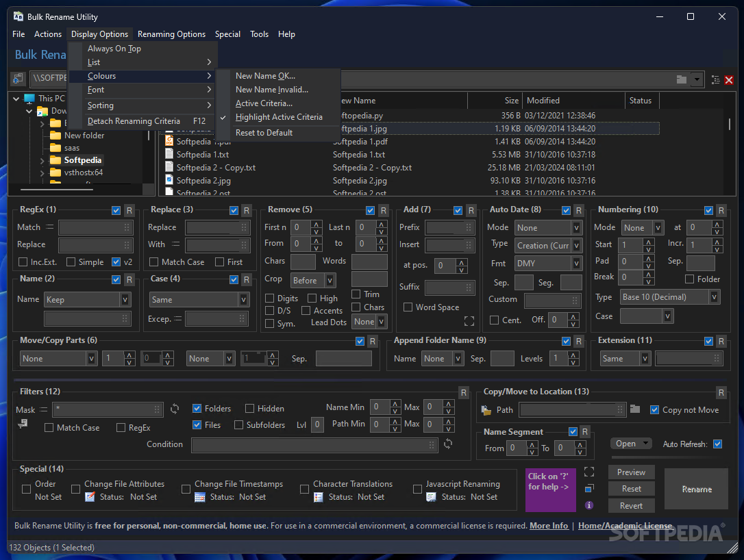
Task: Reset Add (7) section with R button
Action: click(471, 211)
